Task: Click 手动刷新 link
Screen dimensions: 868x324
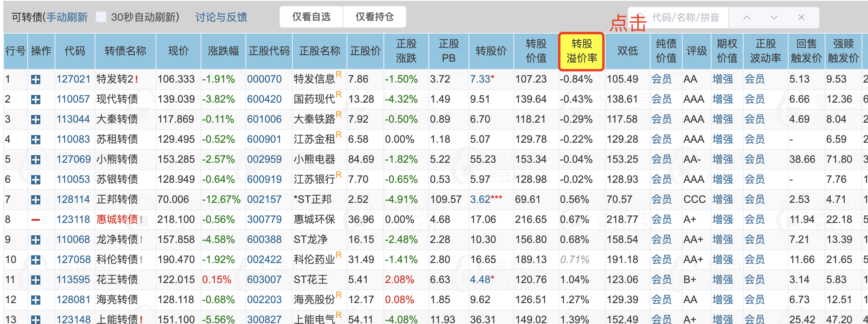Action: [x=67, y=17]
